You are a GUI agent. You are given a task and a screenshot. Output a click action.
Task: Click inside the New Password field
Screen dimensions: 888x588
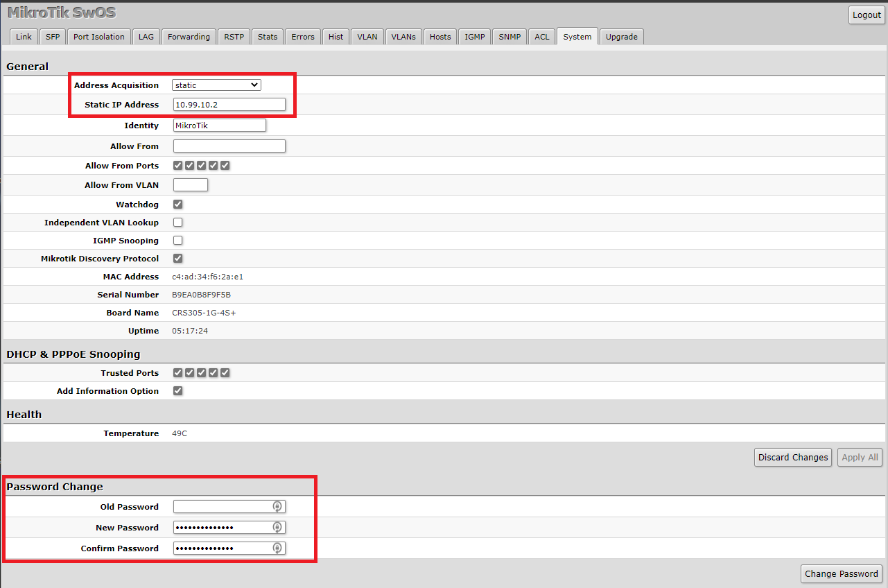(229, 528)
